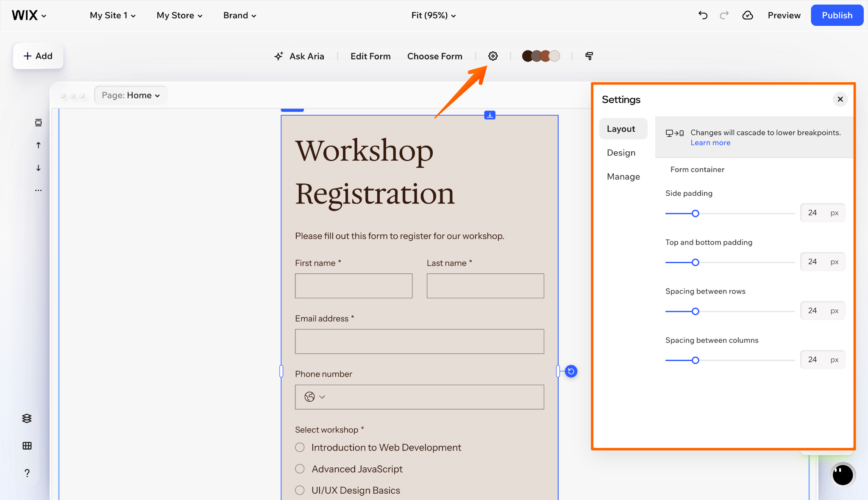Expand the Brand dropdown

click(240, 15)
